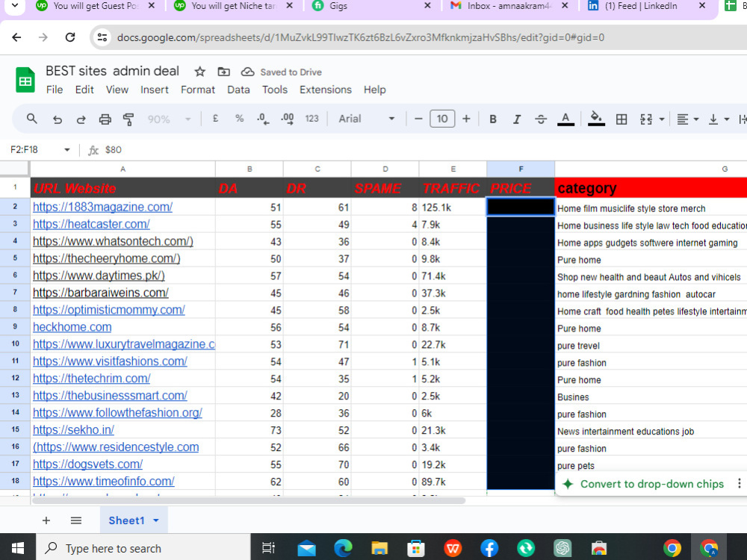Toggle italic formatting
This screenshot has height=560, width=747.
(x=516, y=119)
